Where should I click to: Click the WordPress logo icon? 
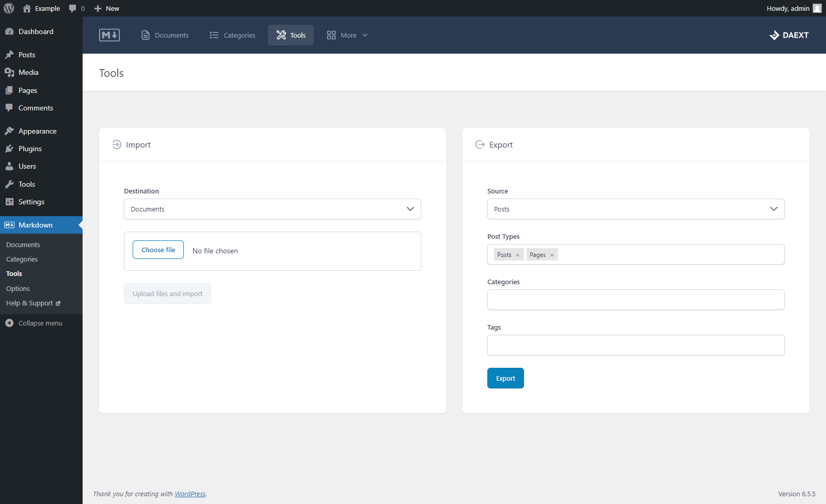[x=9, y=8]
